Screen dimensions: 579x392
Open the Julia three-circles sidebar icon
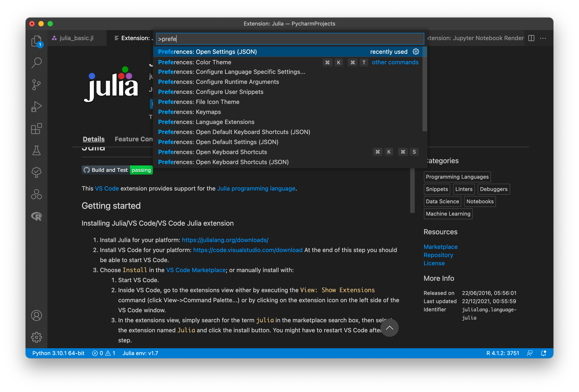(x=36, y=194)
